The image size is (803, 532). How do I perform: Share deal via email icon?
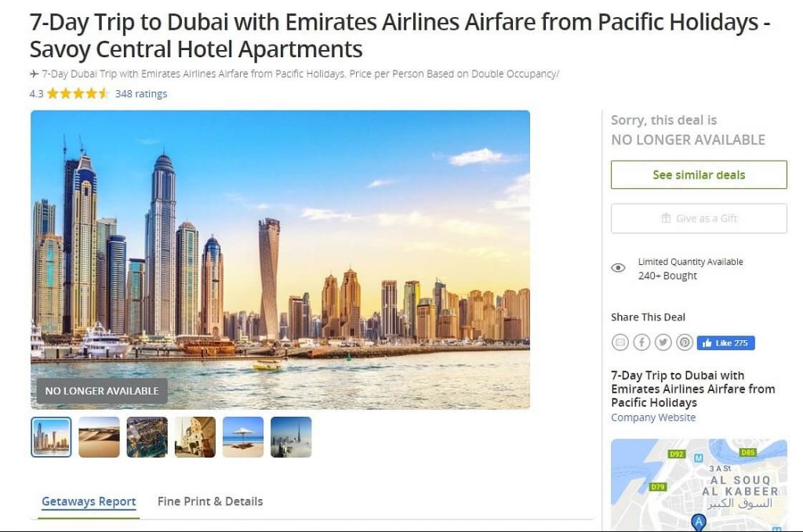pyautogui.click(x=620, y=342)
